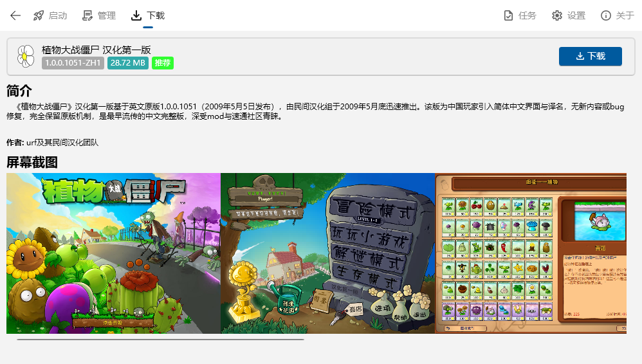
Task: Open the 任务 tasks page
Action: 520,15
